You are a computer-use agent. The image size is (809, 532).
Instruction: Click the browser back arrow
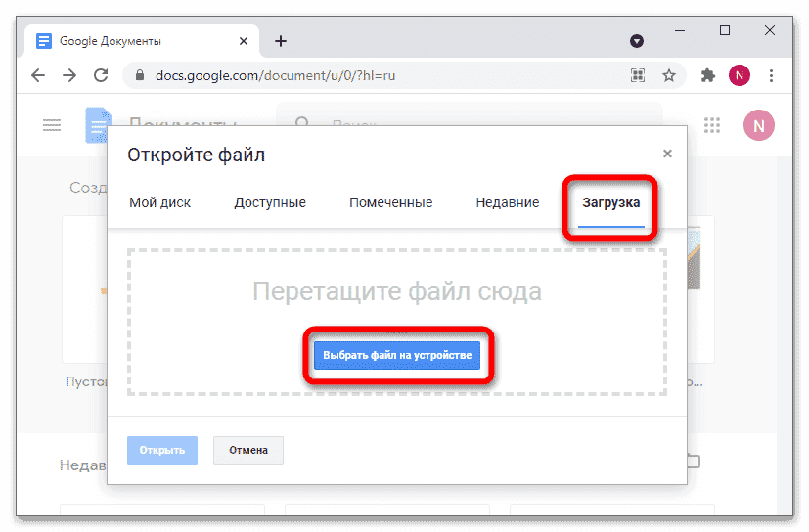[x=37, y=75]
